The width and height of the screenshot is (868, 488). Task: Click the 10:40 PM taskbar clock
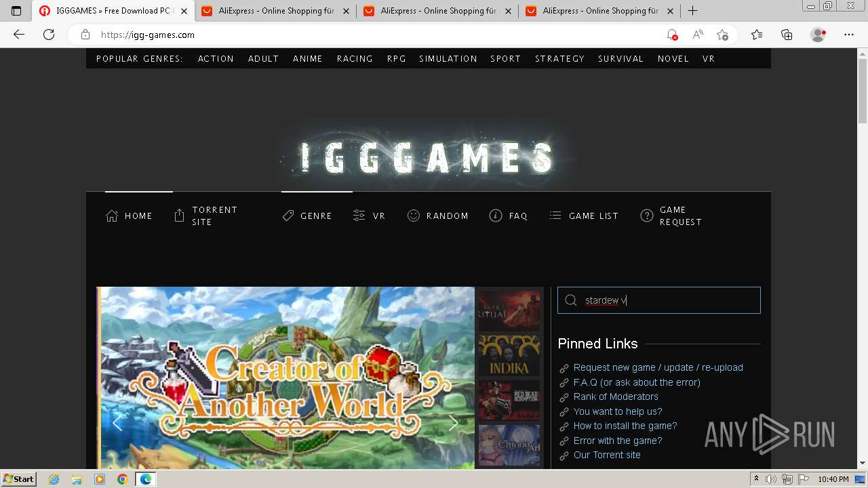(833, 479)
